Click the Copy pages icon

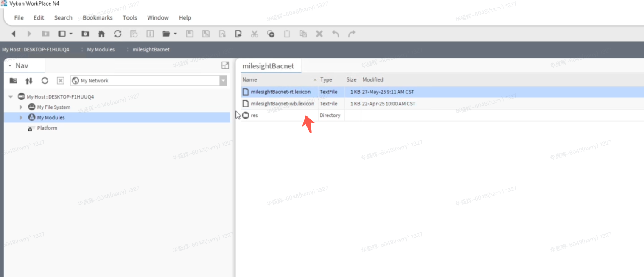point(303,34)
